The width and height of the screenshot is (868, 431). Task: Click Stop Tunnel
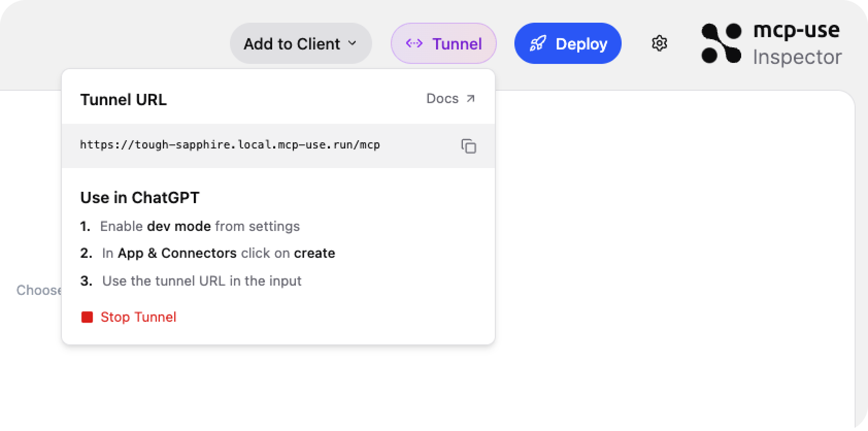[x=128, y=317]
